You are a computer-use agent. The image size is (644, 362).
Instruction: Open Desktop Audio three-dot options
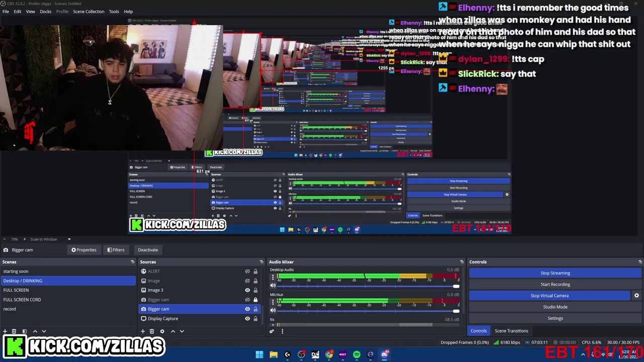[x=273, y=277]
